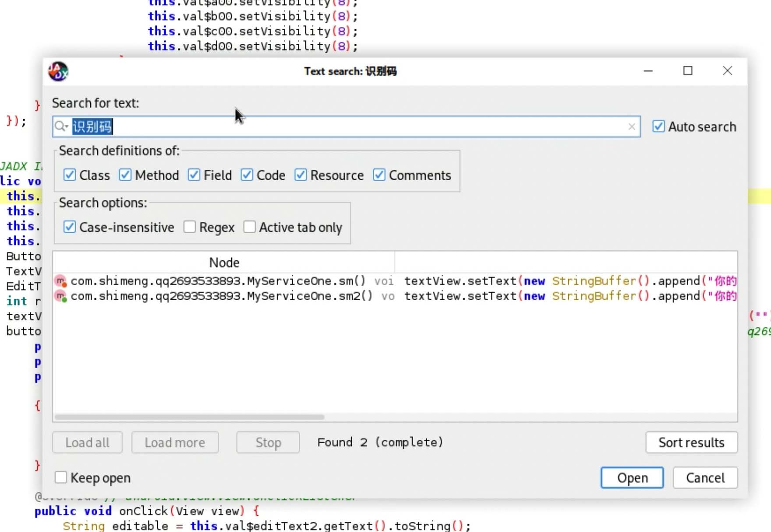The width and height of the screenshot is (771, 532).
Task: Enable the Regex search option
Action: (190, 227)
